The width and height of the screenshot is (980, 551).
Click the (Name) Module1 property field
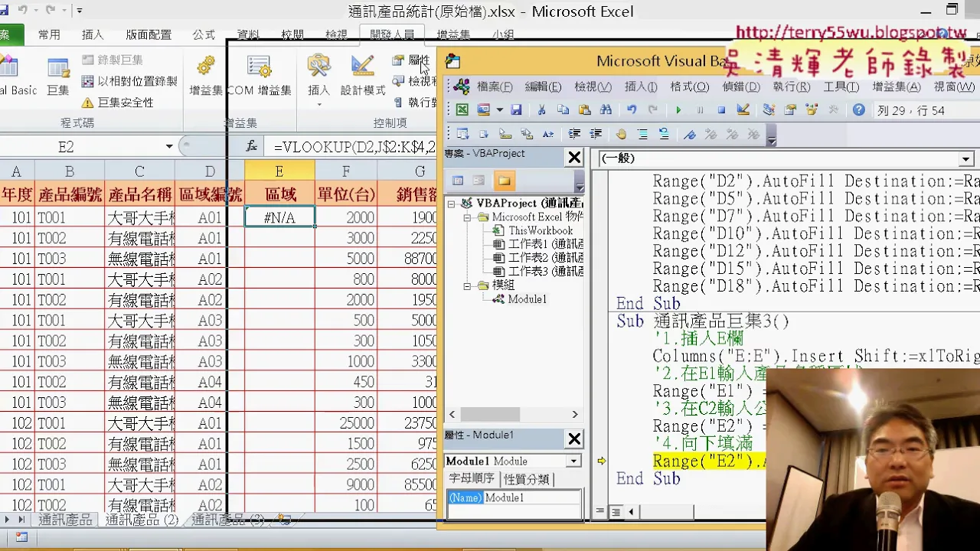click(x=513, y=497)
